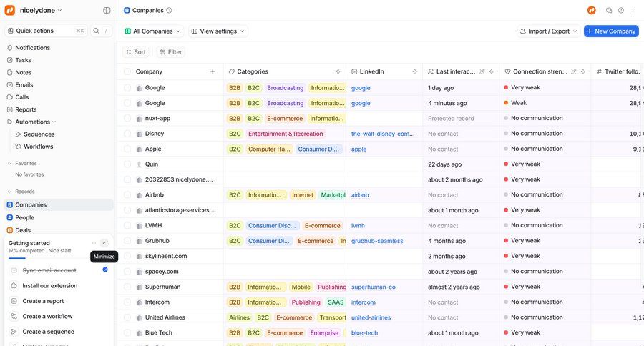Select the Airbnb row checkbox

point(127,195)
